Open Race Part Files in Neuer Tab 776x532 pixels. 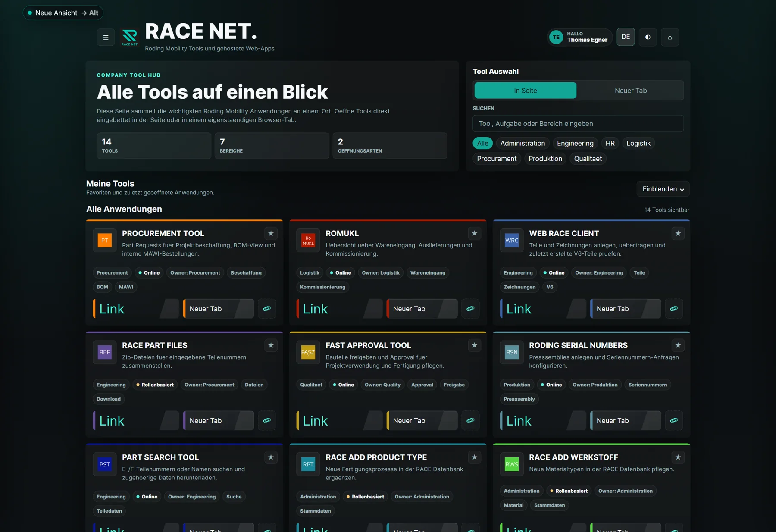tap(219, 421)
